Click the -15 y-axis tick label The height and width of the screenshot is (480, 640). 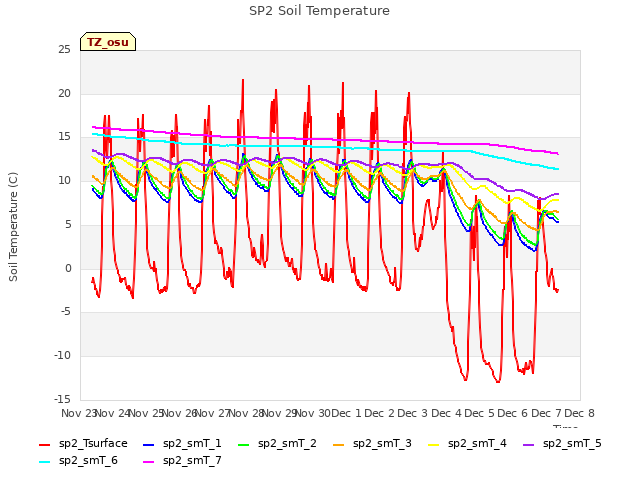(62, 399)
